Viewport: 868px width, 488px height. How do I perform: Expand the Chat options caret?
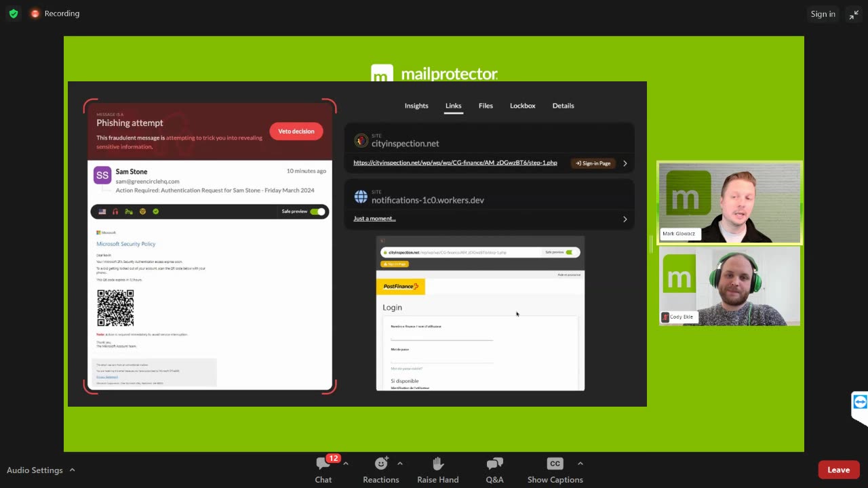[345, 464]
